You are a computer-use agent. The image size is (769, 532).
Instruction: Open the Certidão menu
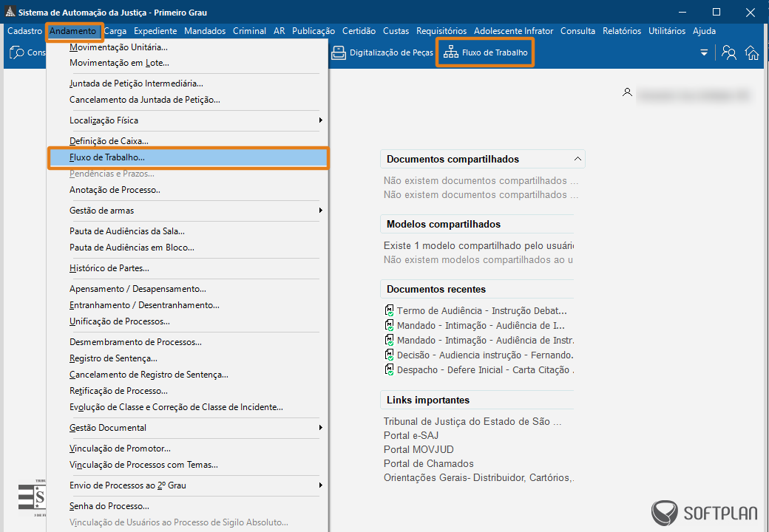pos(359,31)
